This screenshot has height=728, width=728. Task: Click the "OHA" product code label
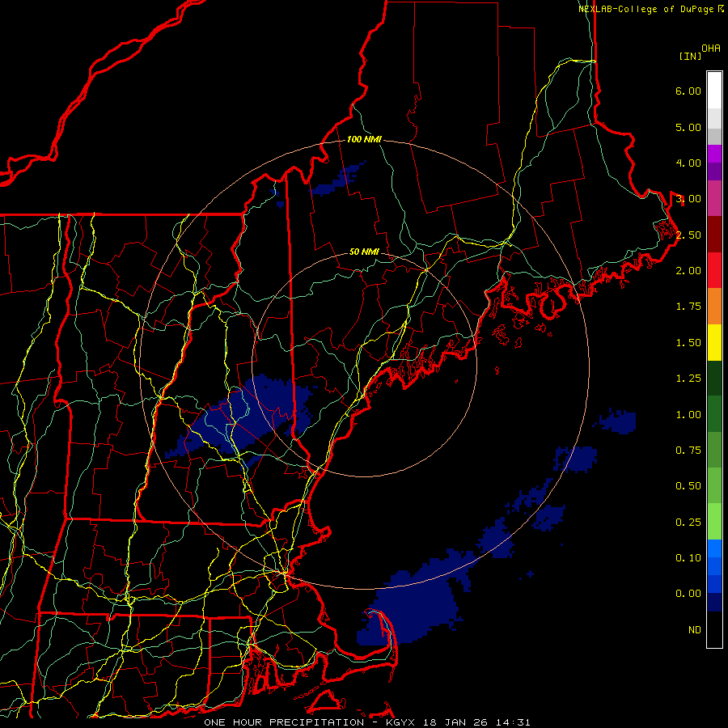click(711, 49)
